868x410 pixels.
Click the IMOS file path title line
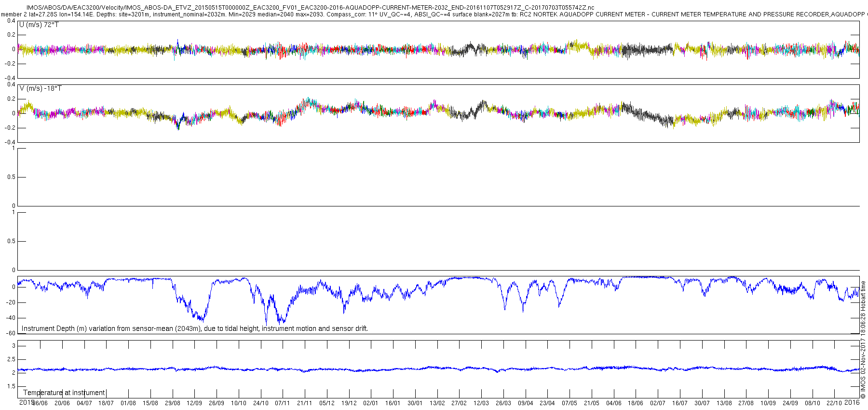310,8
